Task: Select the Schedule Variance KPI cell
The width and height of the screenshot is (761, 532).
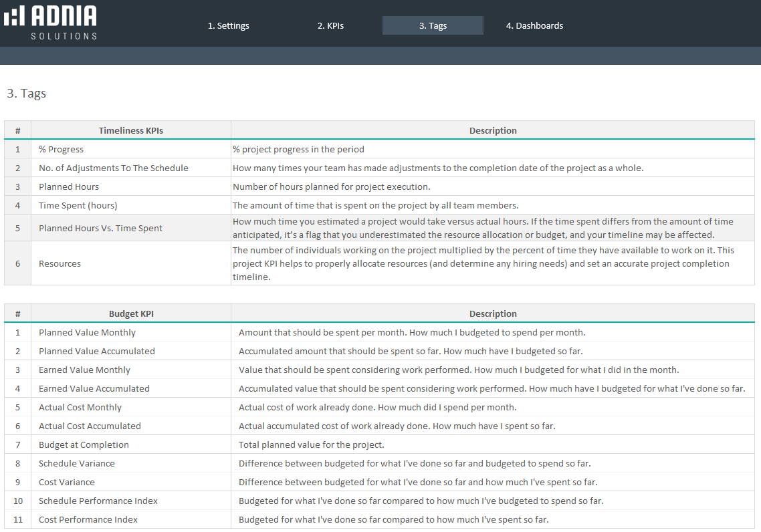Action: click(77, 463)
